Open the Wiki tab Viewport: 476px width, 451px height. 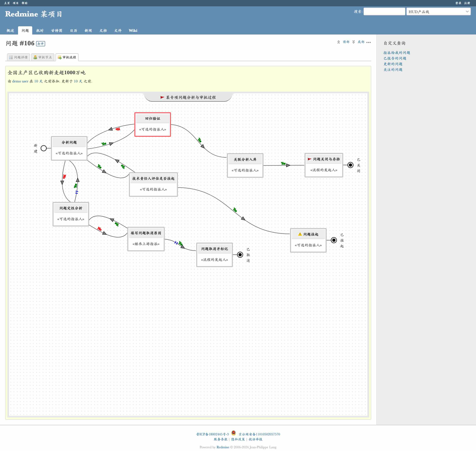click(x=133, y=30)
